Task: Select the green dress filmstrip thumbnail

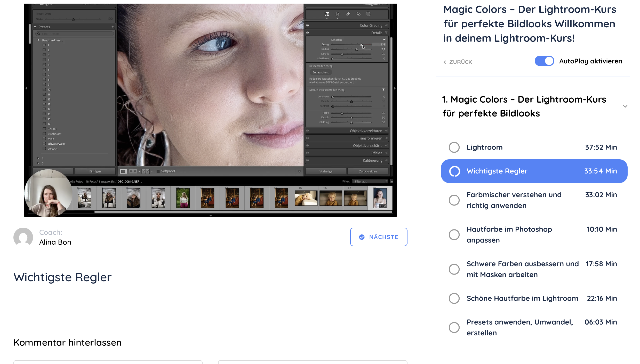Action: [183, 198]
